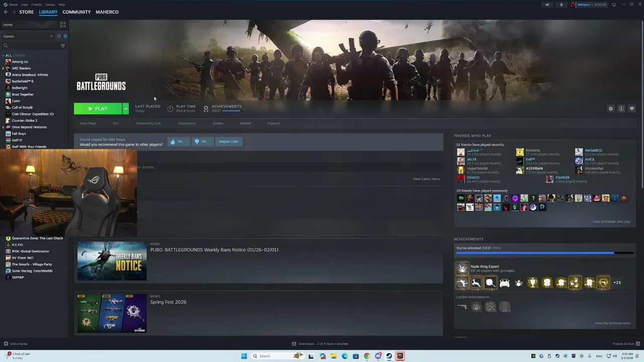The image size is (644, 362).
Task: Click View Latest News link
Action: [x=426, y=179]
